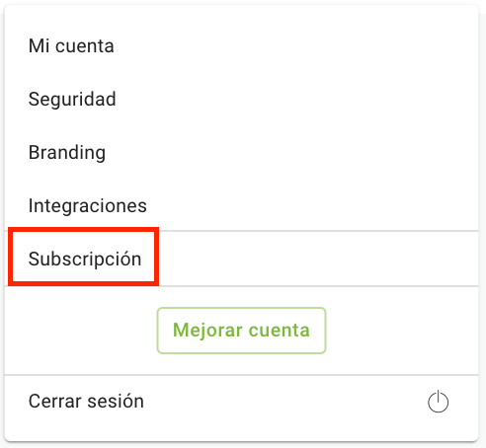Screen dimensions: 486x448
Task: Select Seguridad from the account menu
Action: coord(241,99)
